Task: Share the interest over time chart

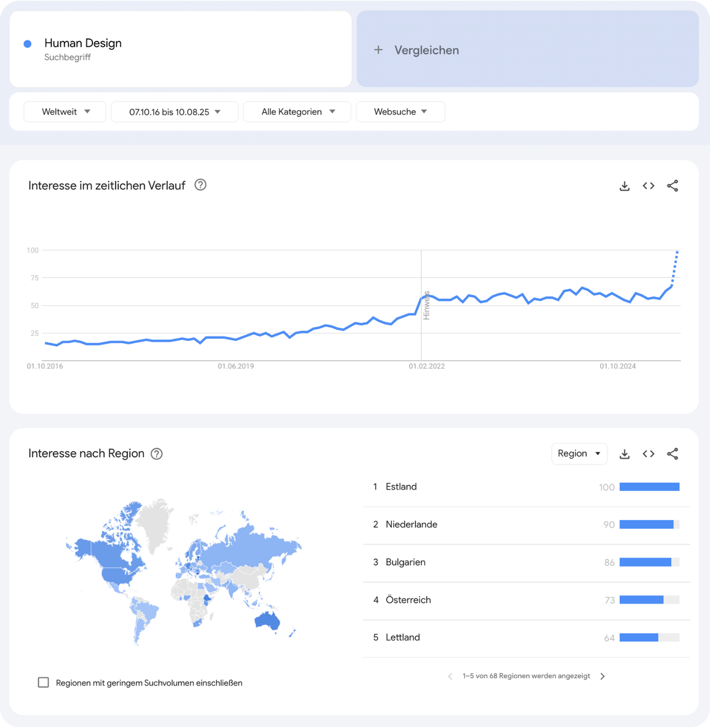Action: click(672, 186)
